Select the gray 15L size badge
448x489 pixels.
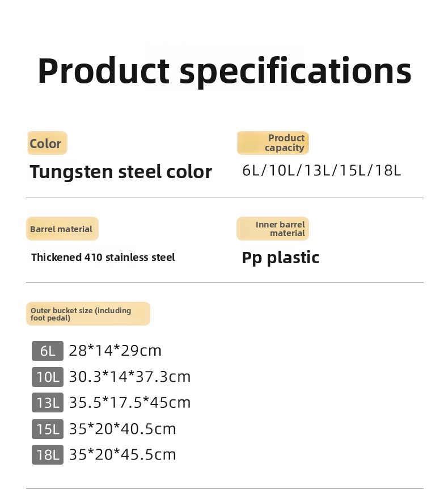(48, 429)
